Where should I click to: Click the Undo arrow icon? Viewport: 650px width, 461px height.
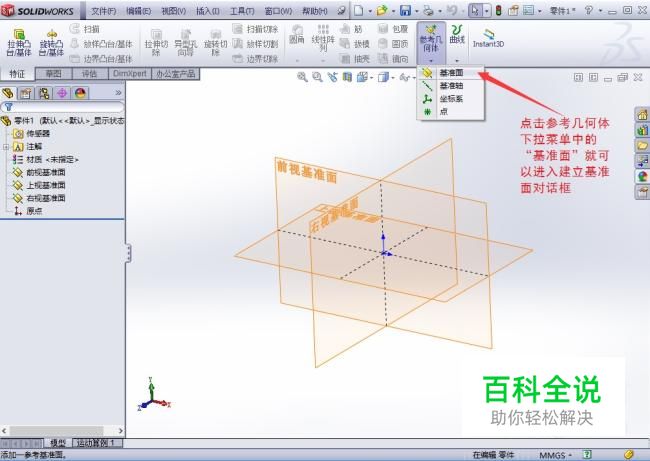(452, 11)
